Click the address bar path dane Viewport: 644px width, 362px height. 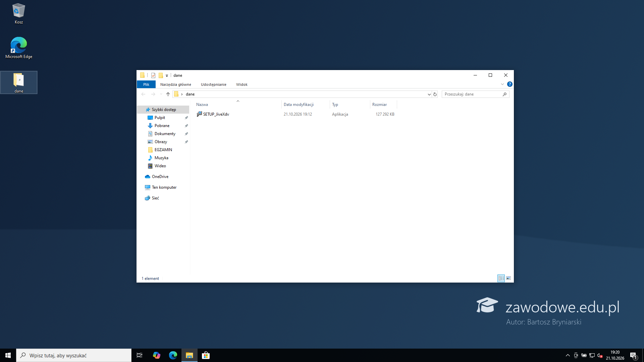190,94
